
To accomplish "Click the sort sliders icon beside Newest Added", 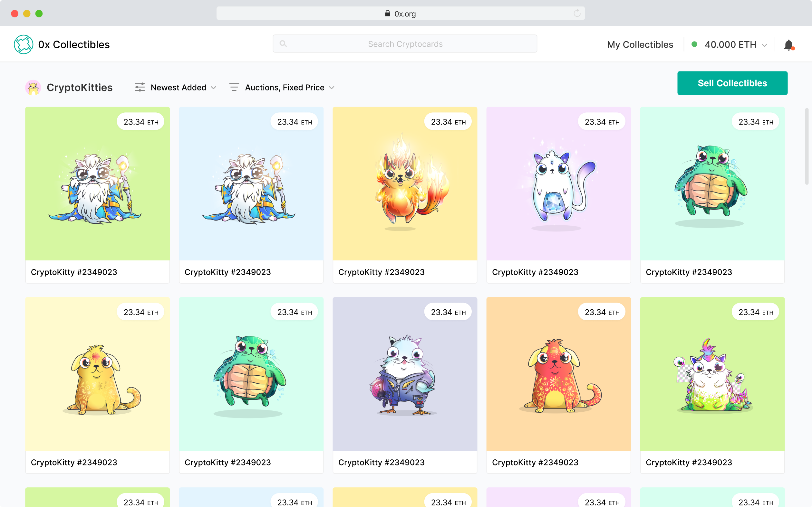I will pos(140,88).
